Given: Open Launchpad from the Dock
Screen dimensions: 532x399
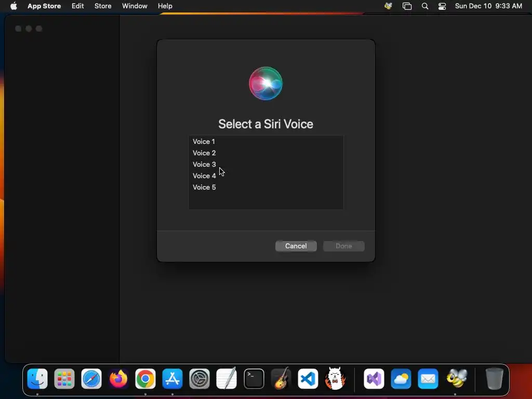Looking at the screenshot, I should [64, 379].
